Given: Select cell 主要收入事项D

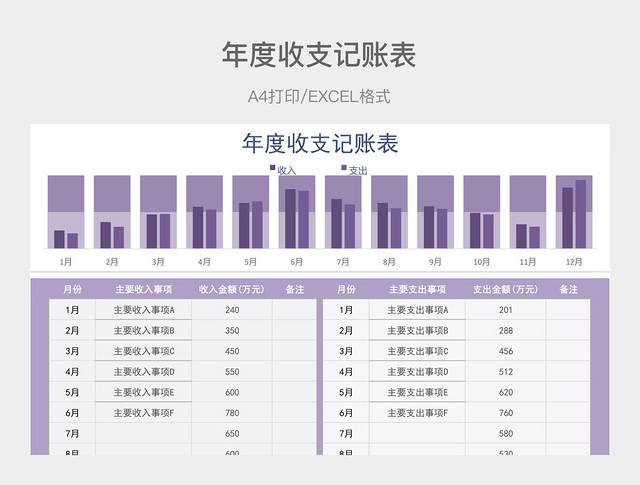Looking at the screenshot, I should pos(144,372).
